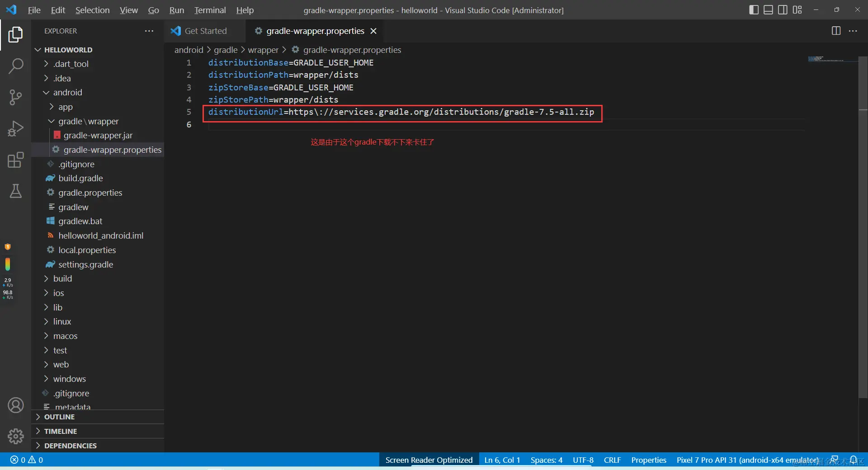Open the gradle-wrapper.jar file
868x470 pixels.
[98, 135]
